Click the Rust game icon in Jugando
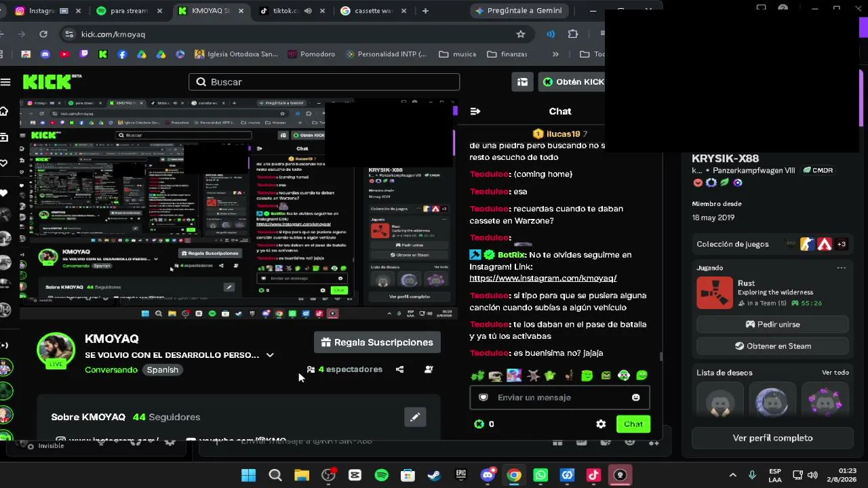Viewport: 868px width, 488px height. [x=715, y=293]
